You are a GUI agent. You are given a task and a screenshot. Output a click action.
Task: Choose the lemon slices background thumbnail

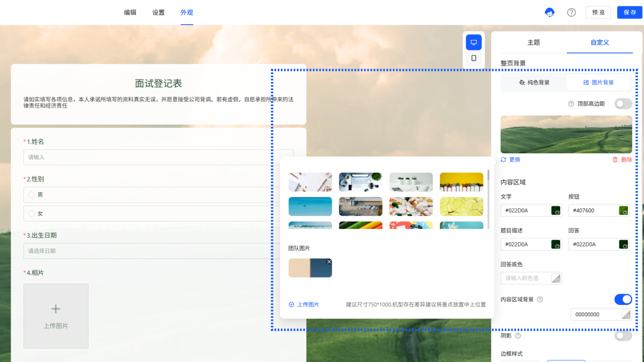tap(461, 206)
